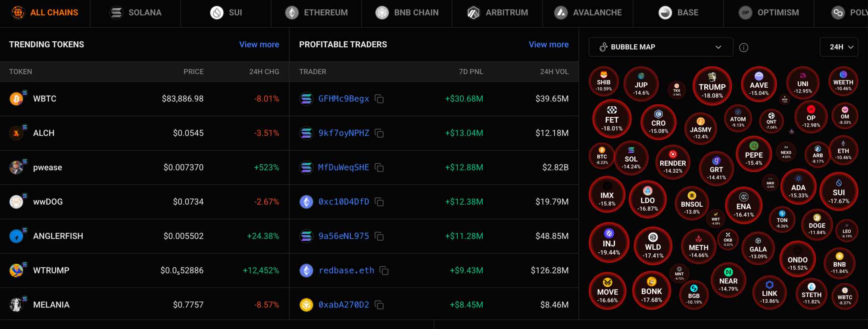Click the LINK bubble showing -13.86%
The height and width of the screenshot is (329, 868).
pos(770,292)
